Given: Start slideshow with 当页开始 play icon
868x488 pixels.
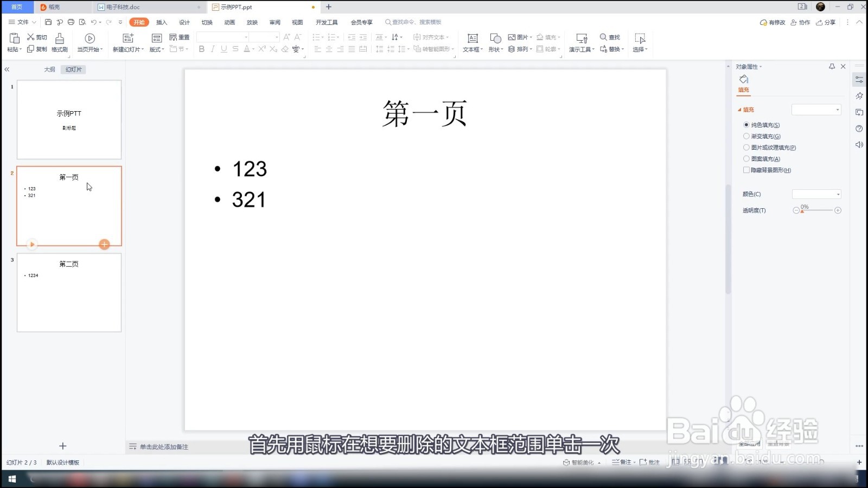Looking at the screenshot, I should [x=90, y=39].
